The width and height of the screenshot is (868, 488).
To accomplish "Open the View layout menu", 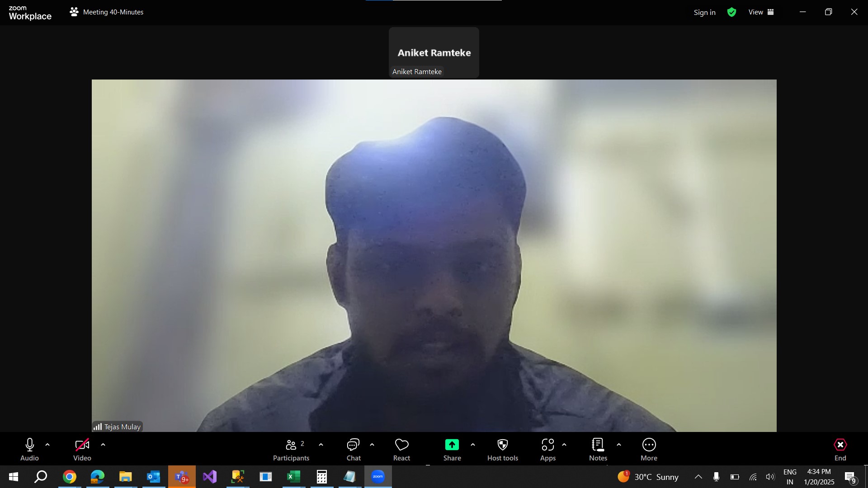I will click(761, 12).
